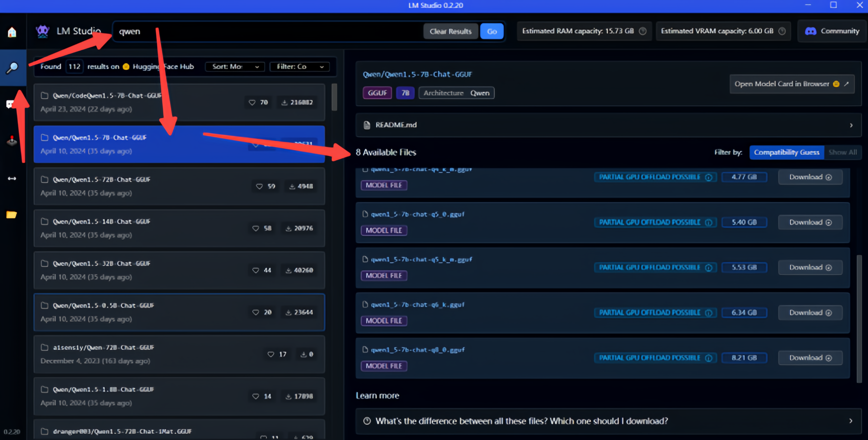
Task: Download the qwen1_5-7b-chat-q8_0.gguf file
Action: point(810,358)
